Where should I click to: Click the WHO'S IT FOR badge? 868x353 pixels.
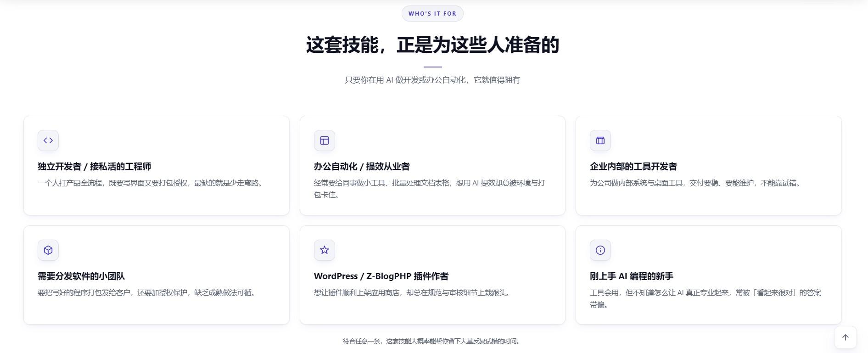[432, 13]
